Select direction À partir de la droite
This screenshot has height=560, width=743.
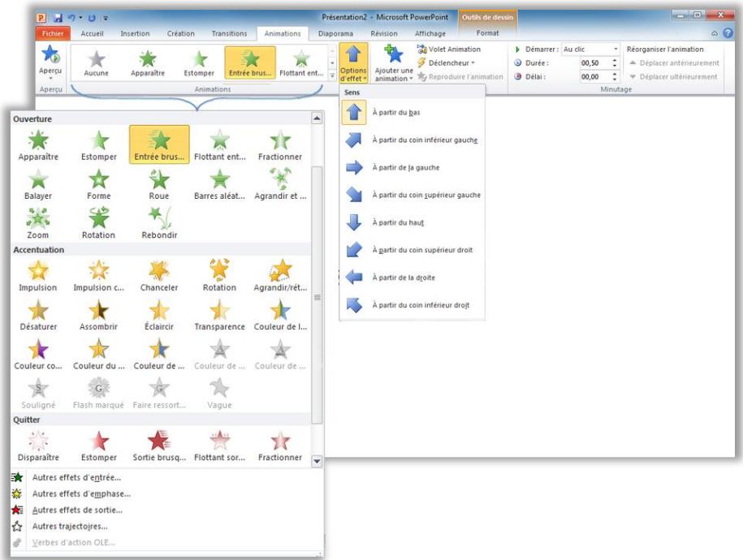click(x=413, y=278)
